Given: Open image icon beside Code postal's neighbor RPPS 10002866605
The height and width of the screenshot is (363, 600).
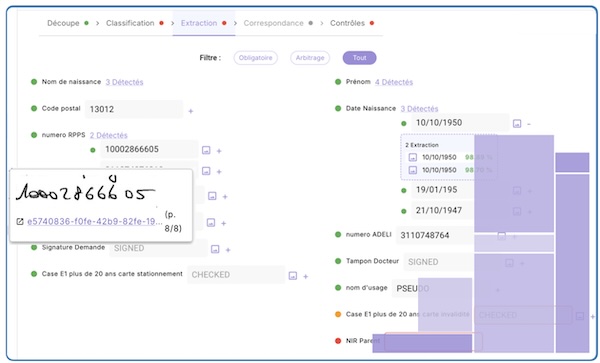Looking at the screenshot, I should (206, 150).
